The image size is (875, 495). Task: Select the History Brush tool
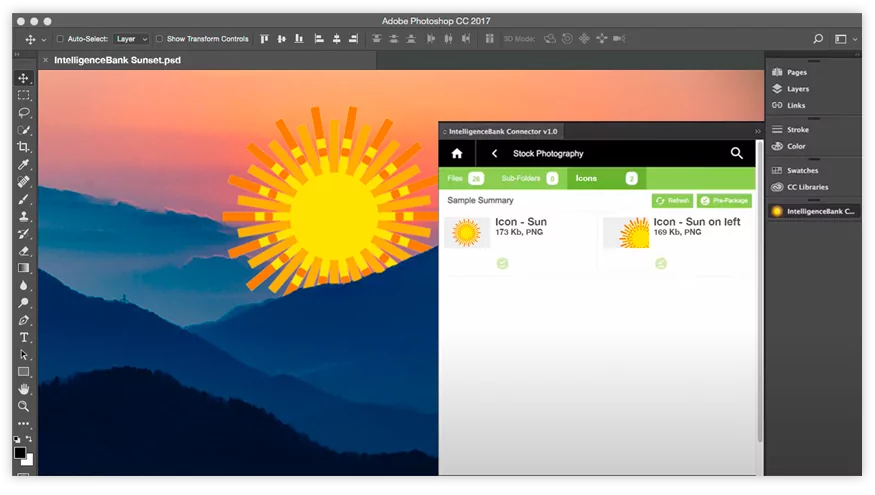point(23,234)
